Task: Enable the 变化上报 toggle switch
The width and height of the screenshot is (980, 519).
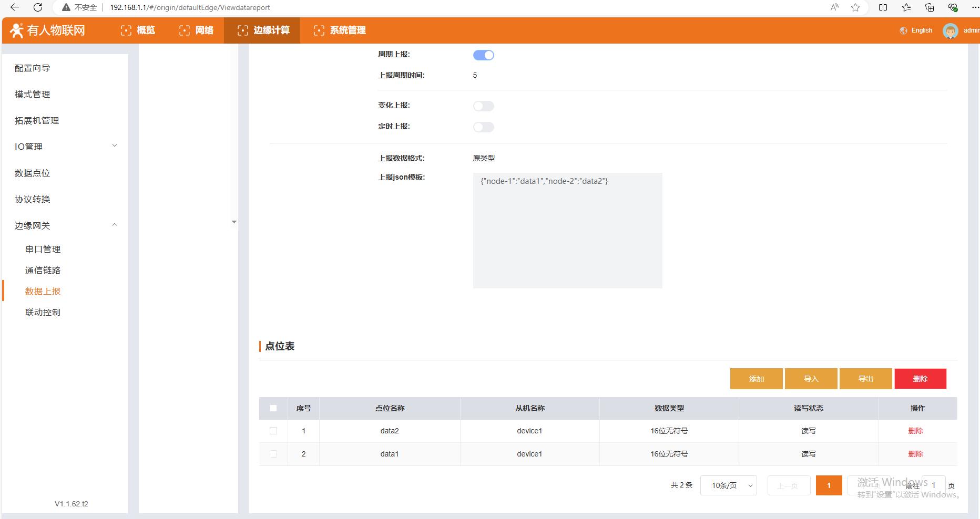Action: coord(483,106)
